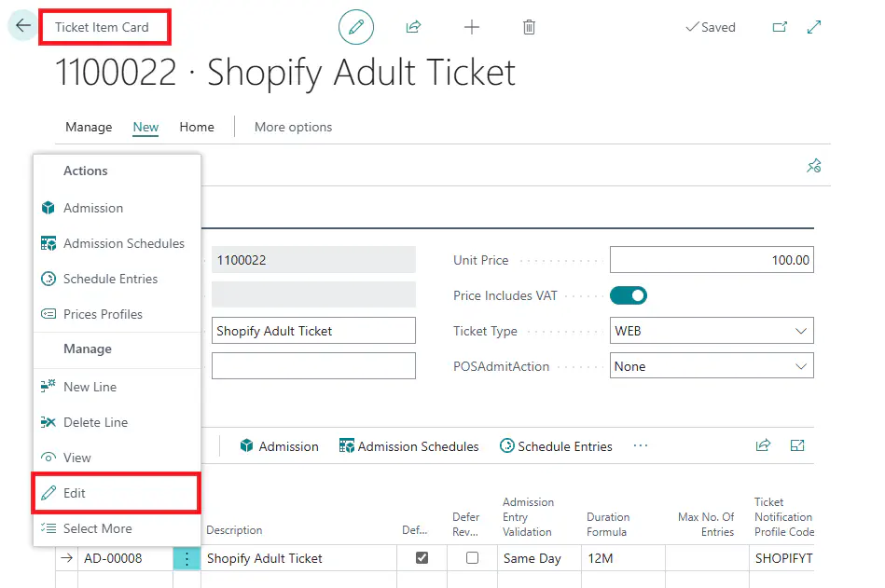Screen dimensions: 885x588
Task: Click the pencil edit icon at top
Action: 355,27
